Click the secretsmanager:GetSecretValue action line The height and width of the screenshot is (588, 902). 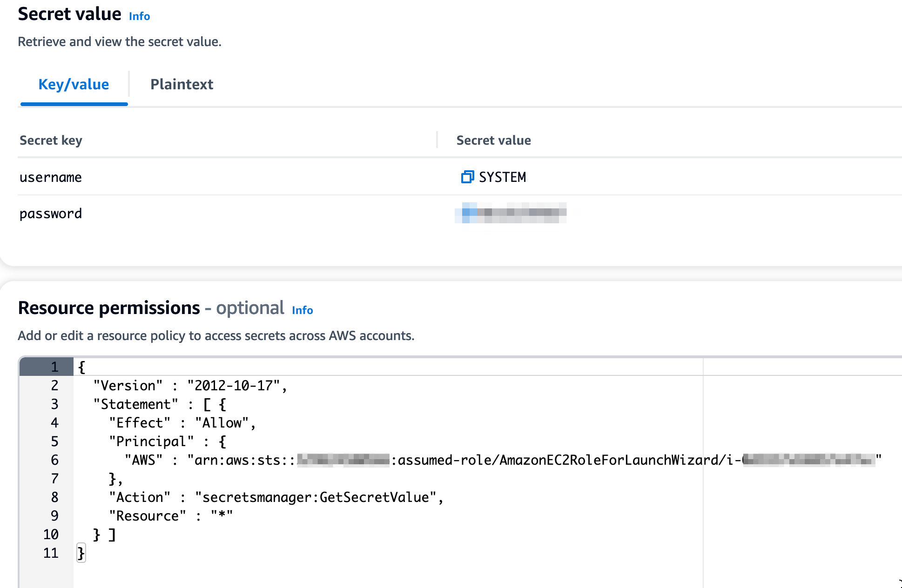(x=276, y=497)
